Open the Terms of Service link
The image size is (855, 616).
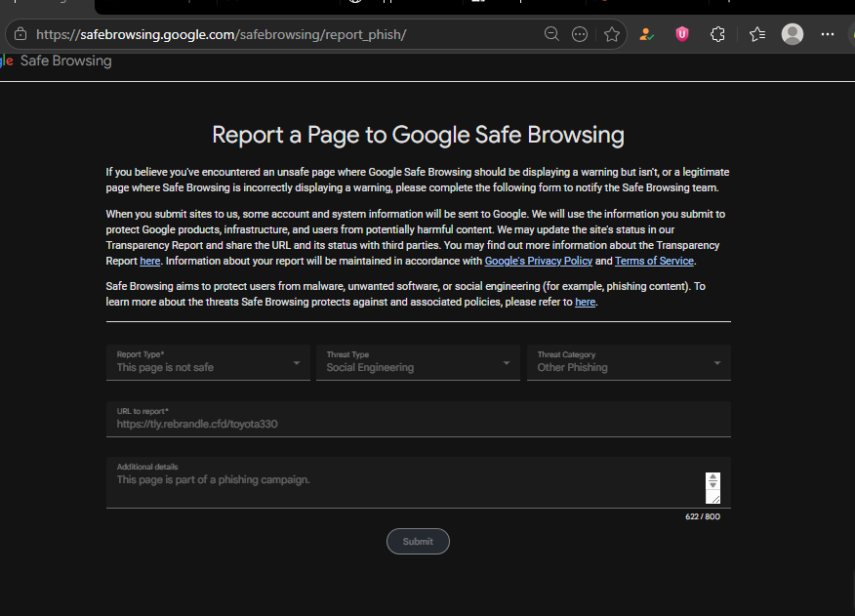point(654,261)
